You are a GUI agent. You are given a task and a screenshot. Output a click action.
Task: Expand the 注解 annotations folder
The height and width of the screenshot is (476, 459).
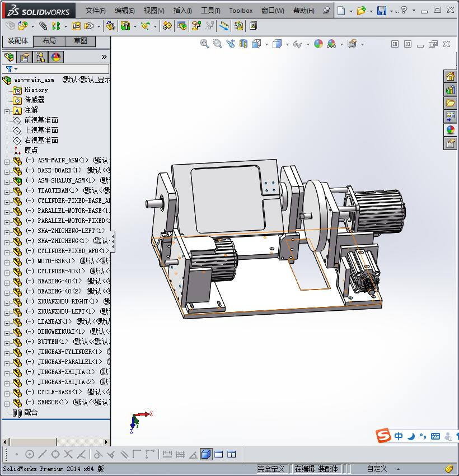[7, 111]
